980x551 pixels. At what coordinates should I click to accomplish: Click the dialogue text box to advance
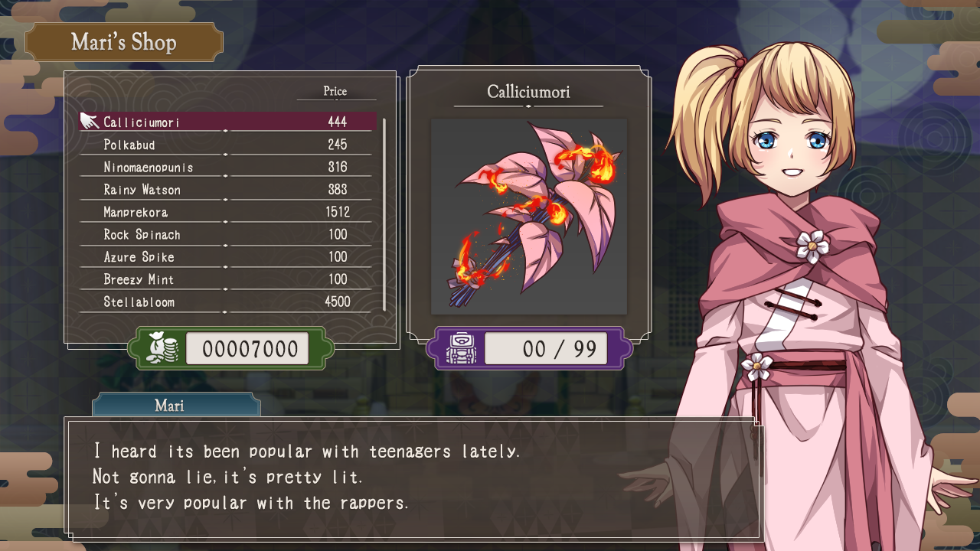click(413, 478)
